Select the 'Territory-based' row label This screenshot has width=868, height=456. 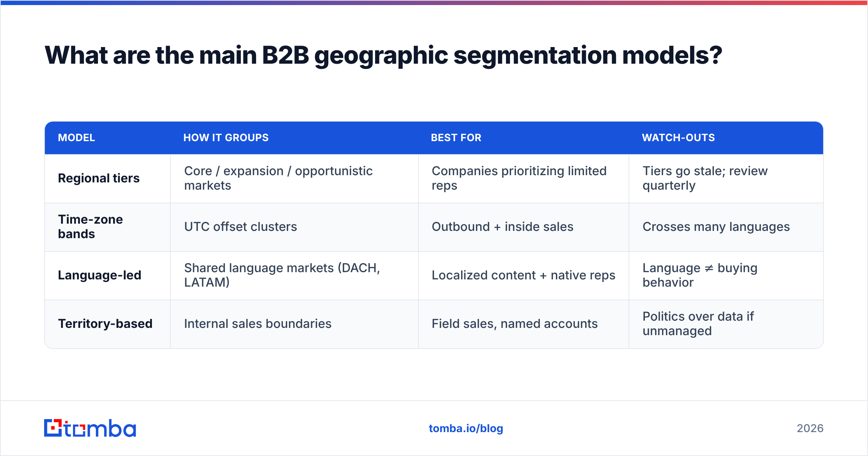click(x=105, y=324)
